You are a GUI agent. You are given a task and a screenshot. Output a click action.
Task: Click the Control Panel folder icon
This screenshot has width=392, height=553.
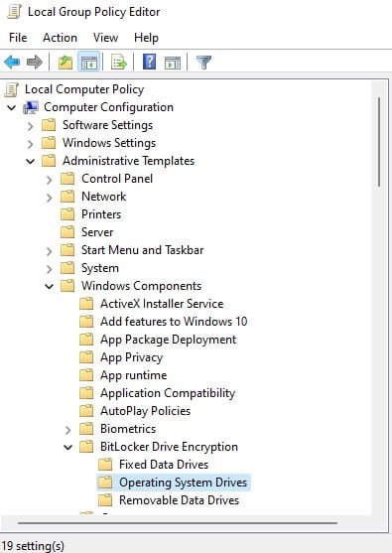[x=67, y=179]
